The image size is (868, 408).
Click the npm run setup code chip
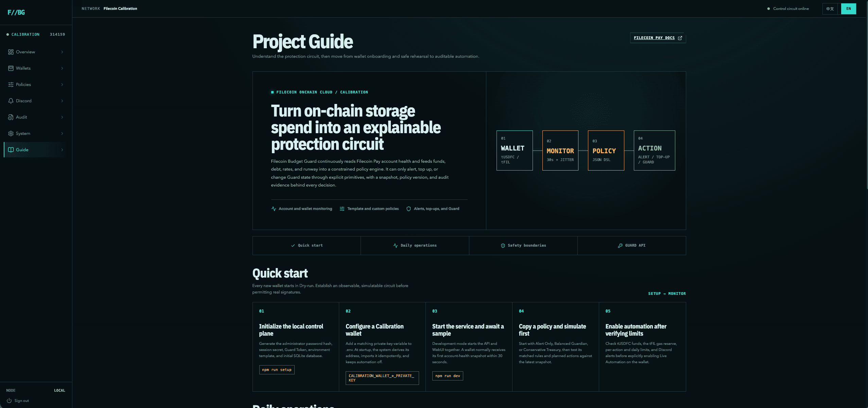277,370
